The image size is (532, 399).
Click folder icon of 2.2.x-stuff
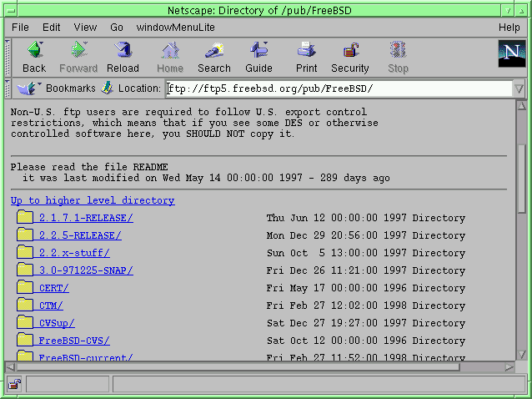click(x=25, y=252)
